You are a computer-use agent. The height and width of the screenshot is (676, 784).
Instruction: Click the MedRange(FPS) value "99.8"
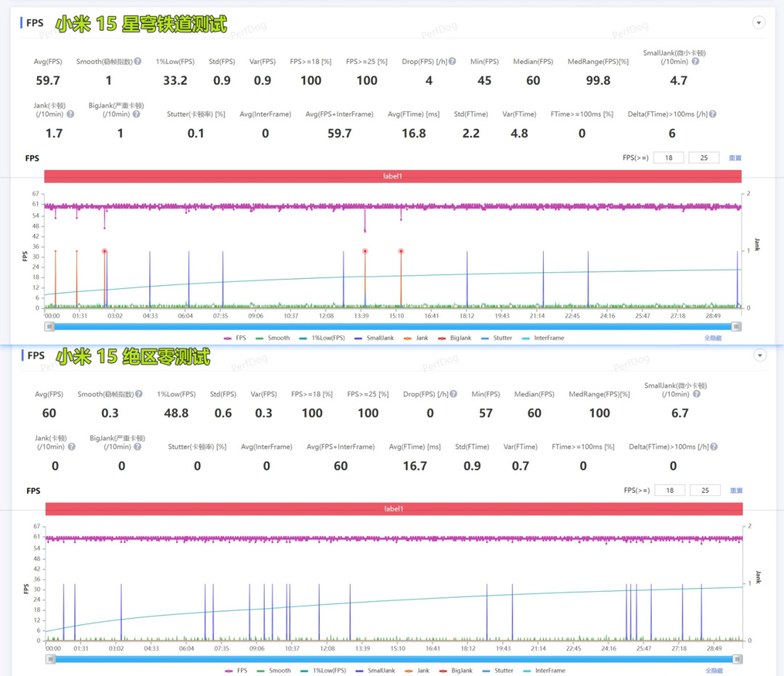click(598, 81)
